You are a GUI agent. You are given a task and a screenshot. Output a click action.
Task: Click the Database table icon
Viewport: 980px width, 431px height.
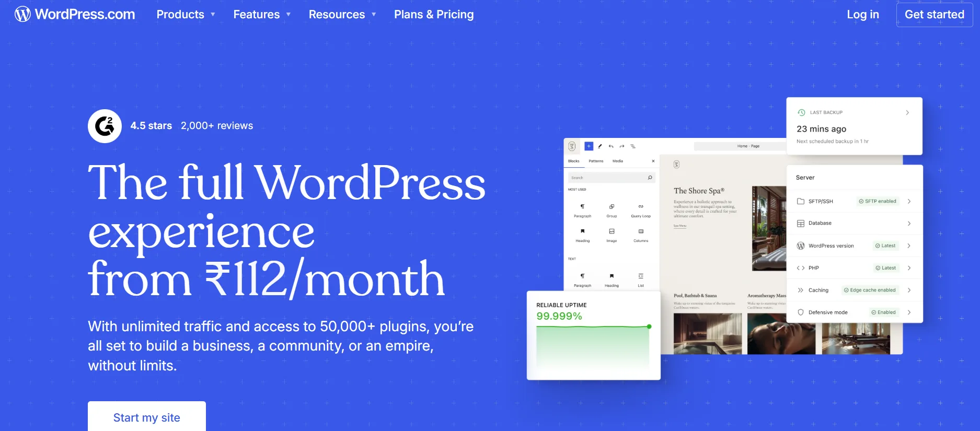(x=801, y=224)
